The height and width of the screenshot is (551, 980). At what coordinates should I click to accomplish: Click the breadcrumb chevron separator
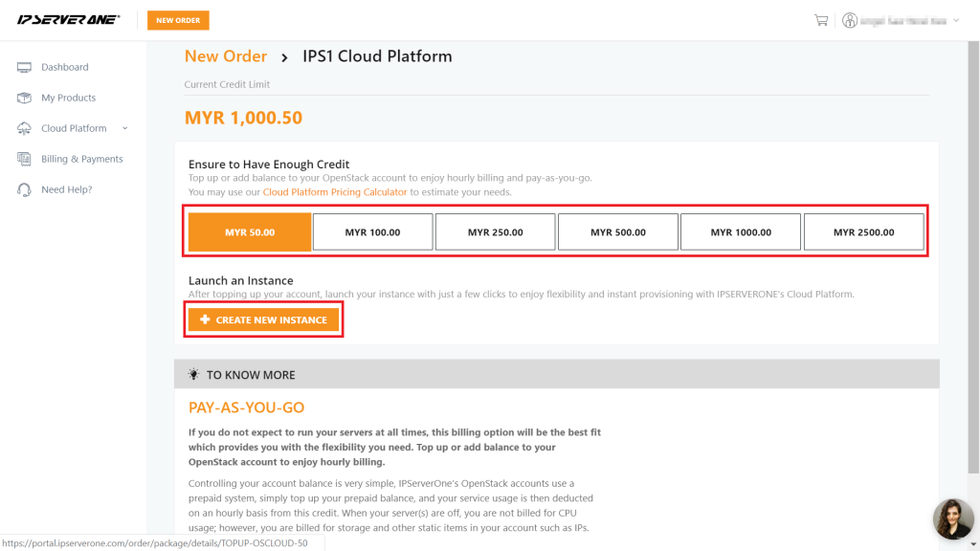tap(284, 57)
